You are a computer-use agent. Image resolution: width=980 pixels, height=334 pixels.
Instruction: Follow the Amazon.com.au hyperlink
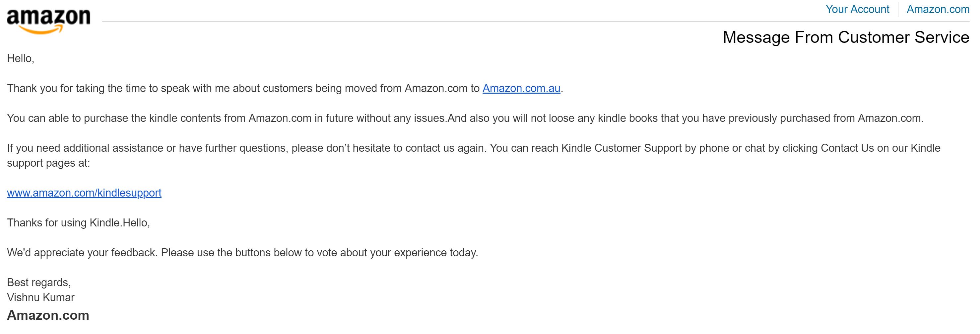pos(521,88)
